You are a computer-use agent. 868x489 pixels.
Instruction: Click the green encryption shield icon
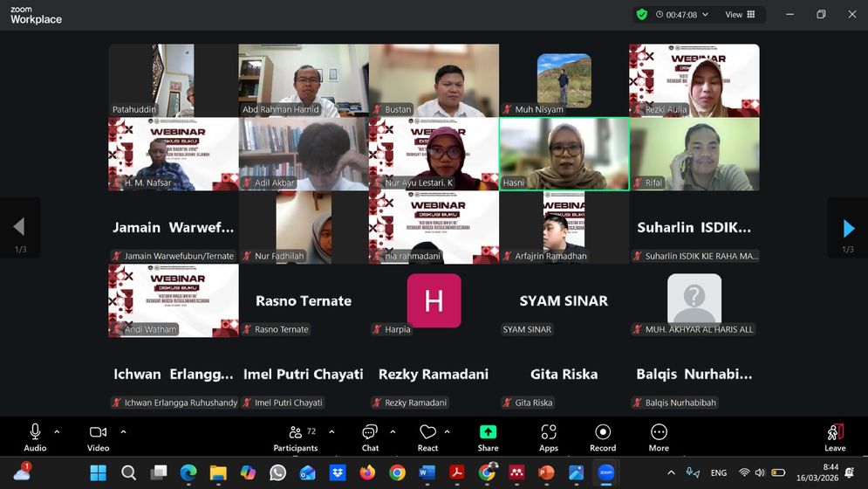click(x=642, y=15)
